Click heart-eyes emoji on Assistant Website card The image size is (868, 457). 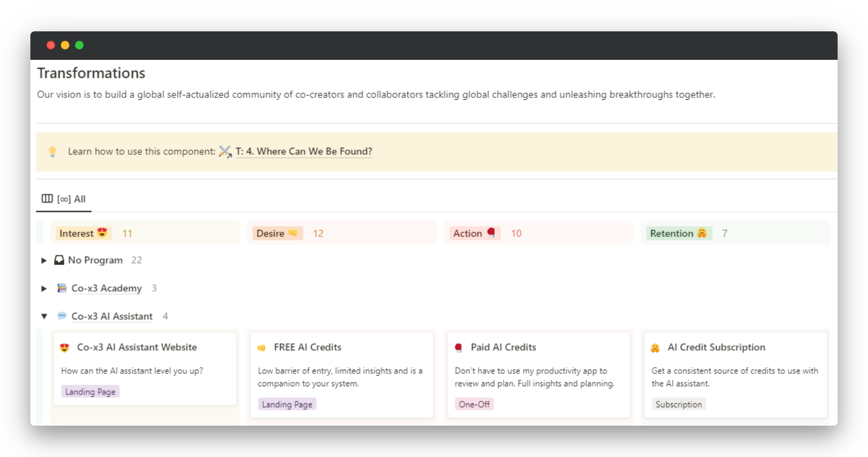click(x=65, y=348)
